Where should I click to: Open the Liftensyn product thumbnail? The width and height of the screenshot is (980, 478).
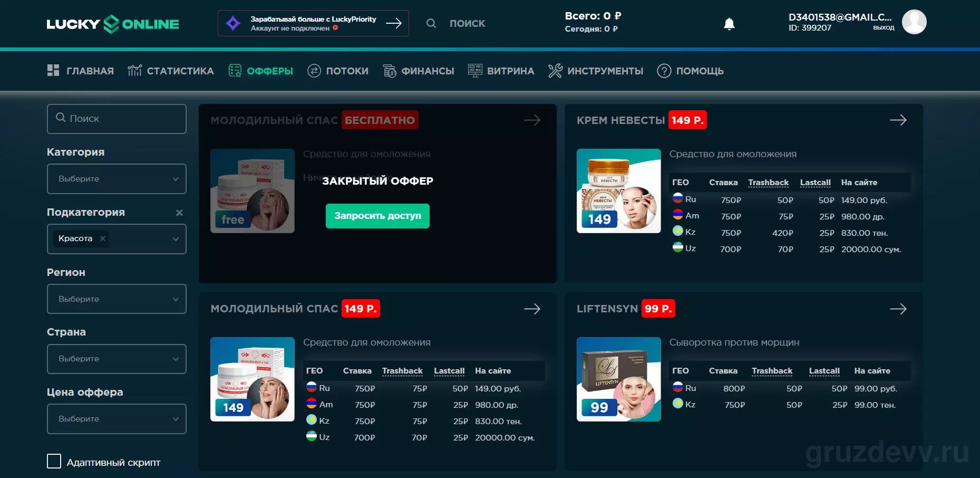click(x=619, y=379)
